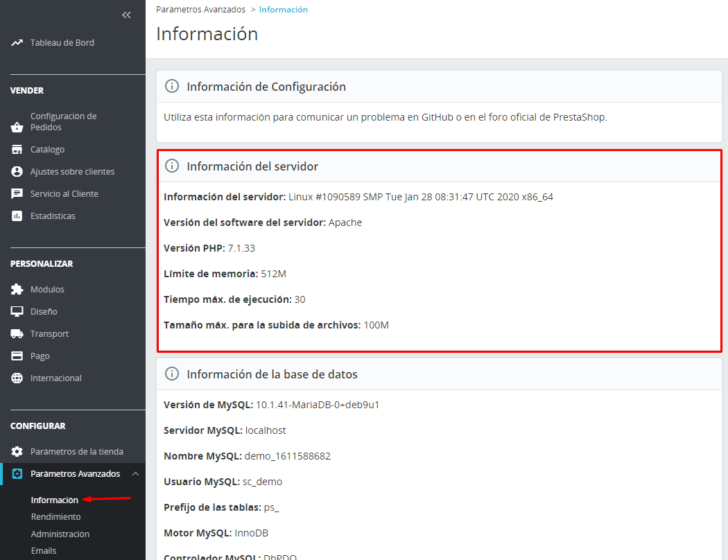Screen dimensions: 728x560
Task: Collapse the Parametros Avanzados chevron
Action: [135, 474]
